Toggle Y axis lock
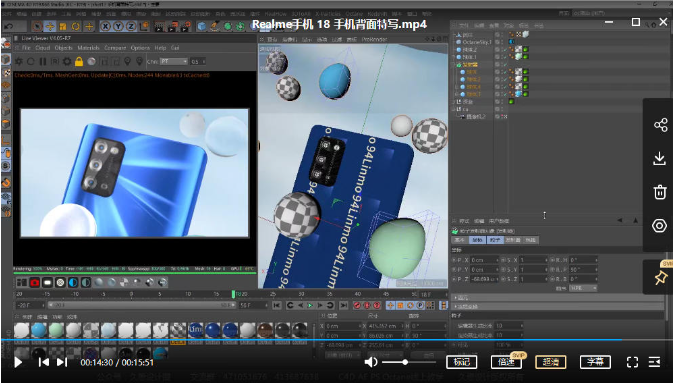This screenshot has height=383, width=673. point(118,27)
